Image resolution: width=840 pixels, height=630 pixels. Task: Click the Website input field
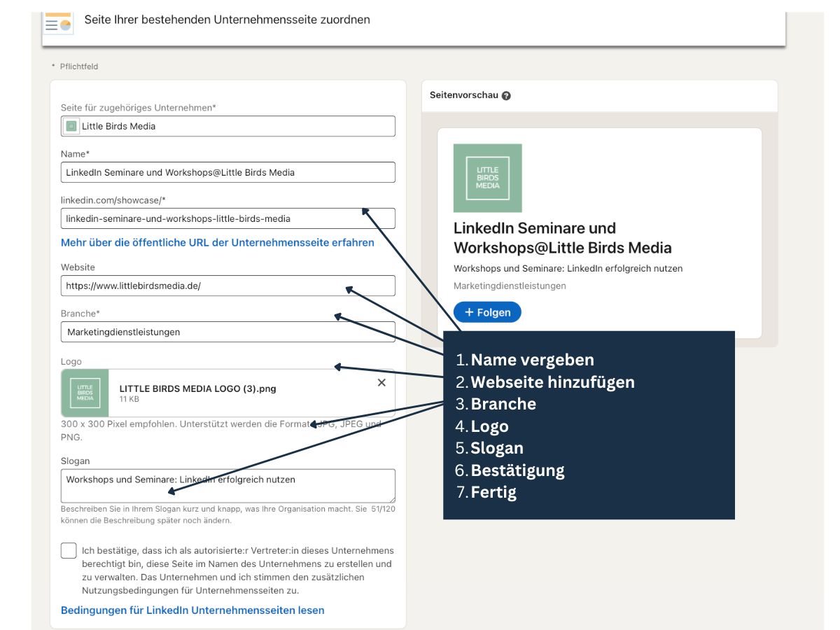[x=228, y=286]
